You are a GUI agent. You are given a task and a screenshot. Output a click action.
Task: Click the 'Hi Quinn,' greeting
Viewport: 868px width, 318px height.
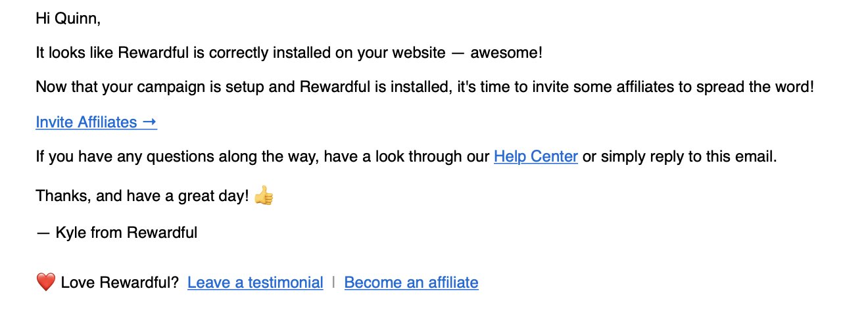tap(68, 18)
